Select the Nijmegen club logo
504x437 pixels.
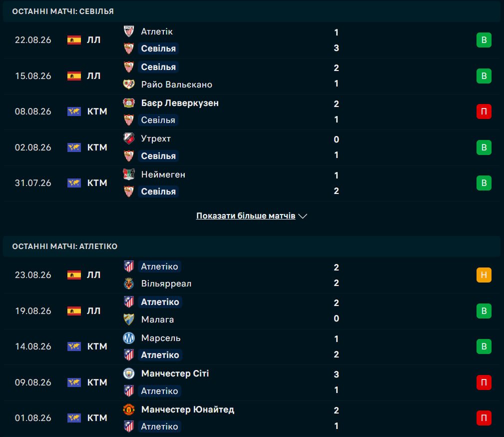(x=129, y=174)
